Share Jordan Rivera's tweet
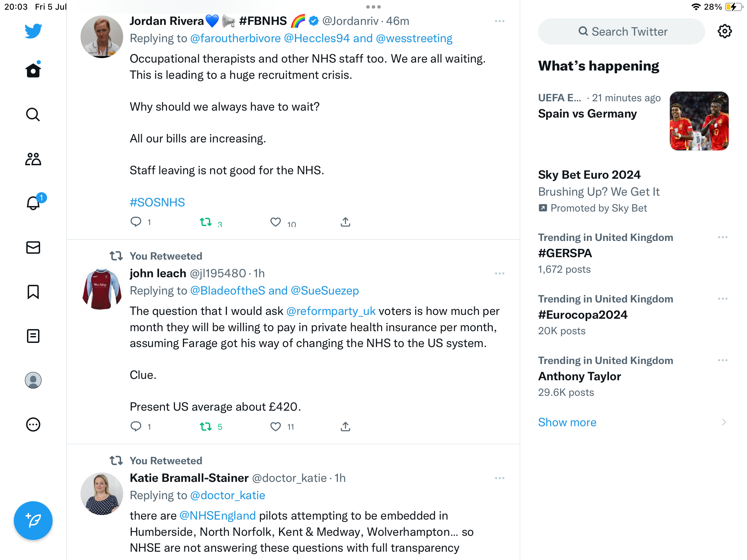This screenshot has height=560, width=747. (345, 222)
